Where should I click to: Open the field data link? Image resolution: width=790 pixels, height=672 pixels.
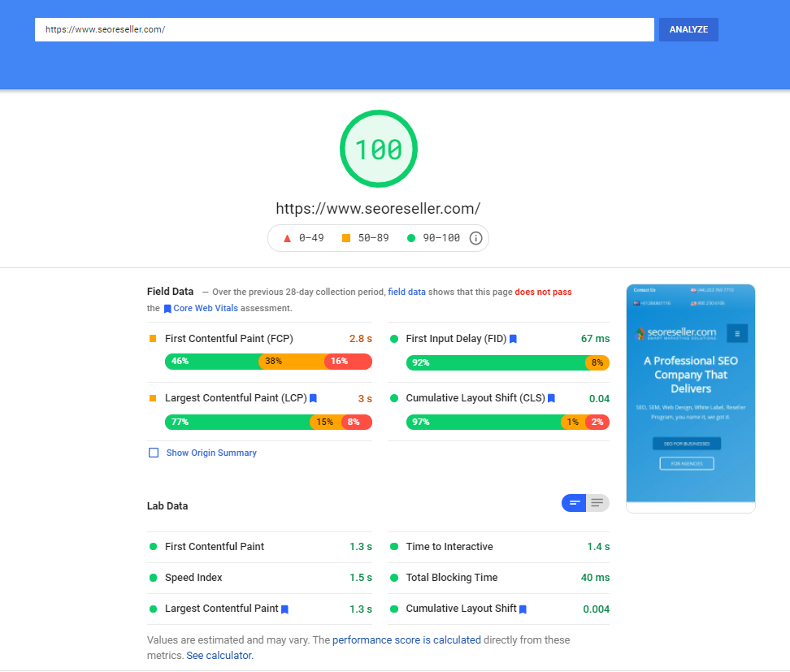click(x=406, y=292)
